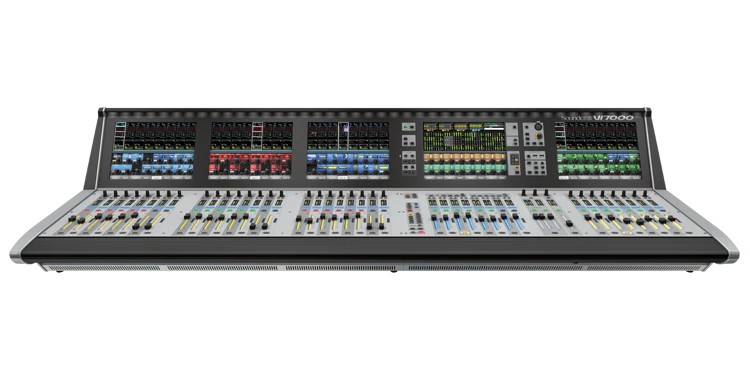This screenshot has width=750, height=375.
Task: Toggle the first red lit button on the leftmost fader bank
Action: point(87,211)
